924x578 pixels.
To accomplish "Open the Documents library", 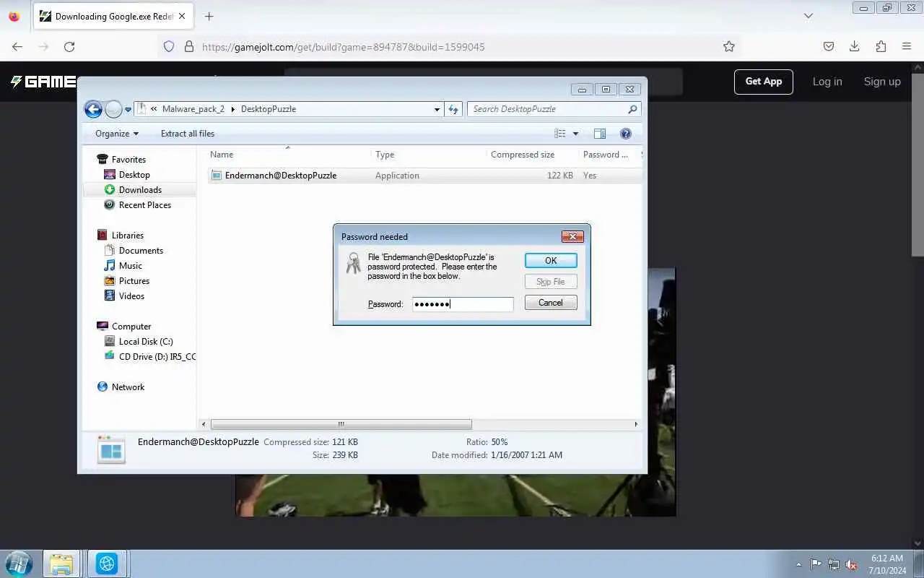I will point(141,251).
